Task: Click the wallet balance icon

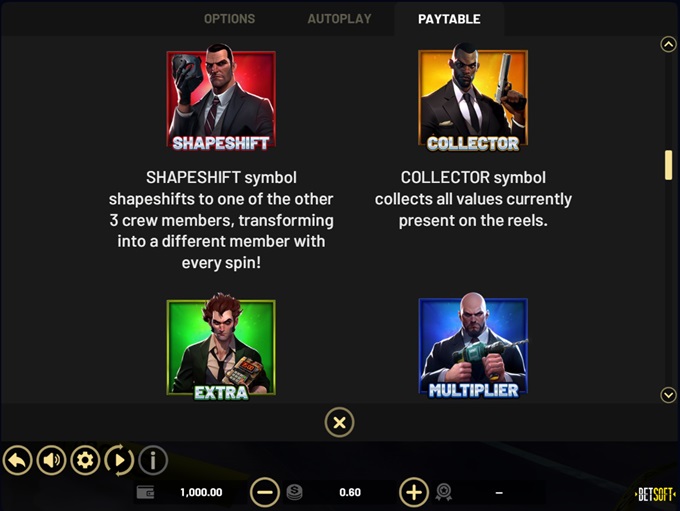Action: (145, 492)
